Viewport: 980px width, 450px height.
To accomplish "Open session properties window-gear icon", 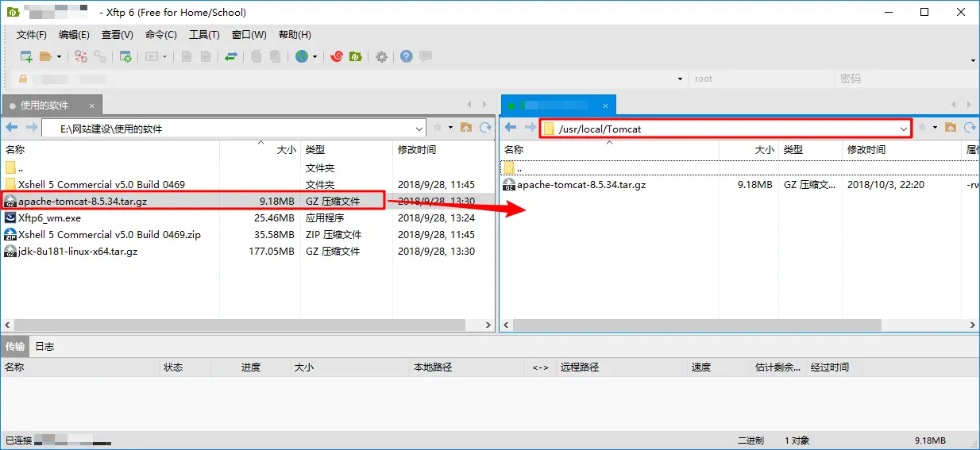I will pos(125,56).
